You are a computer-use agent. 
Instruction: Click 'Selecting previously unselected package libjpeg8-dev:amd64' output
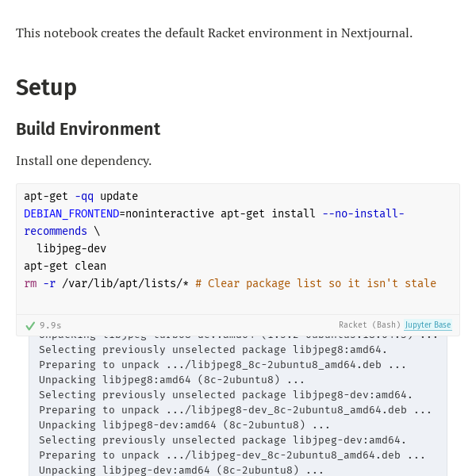[x=225, y=395]
